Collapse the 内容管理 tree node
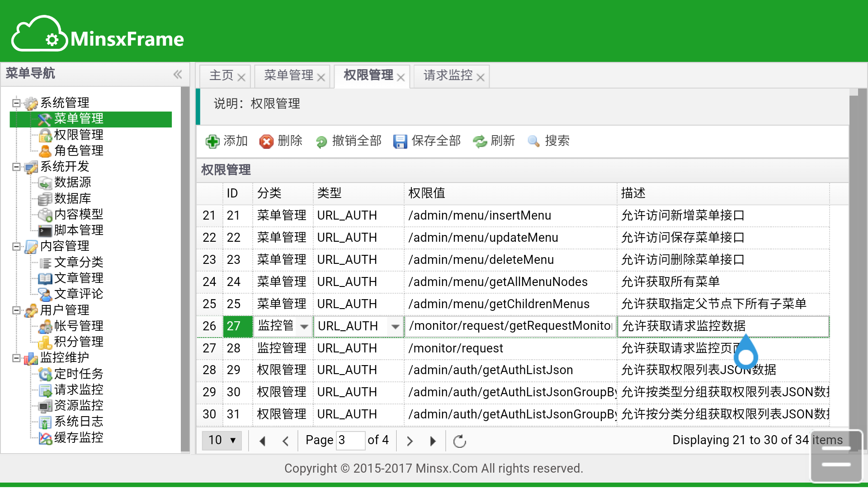 16,247
